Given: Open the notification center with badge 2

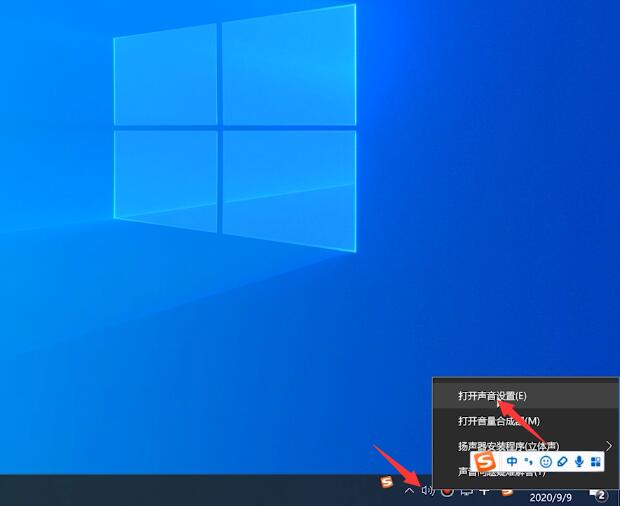Looking at the screenshot, I should click(x=599, y=494).
